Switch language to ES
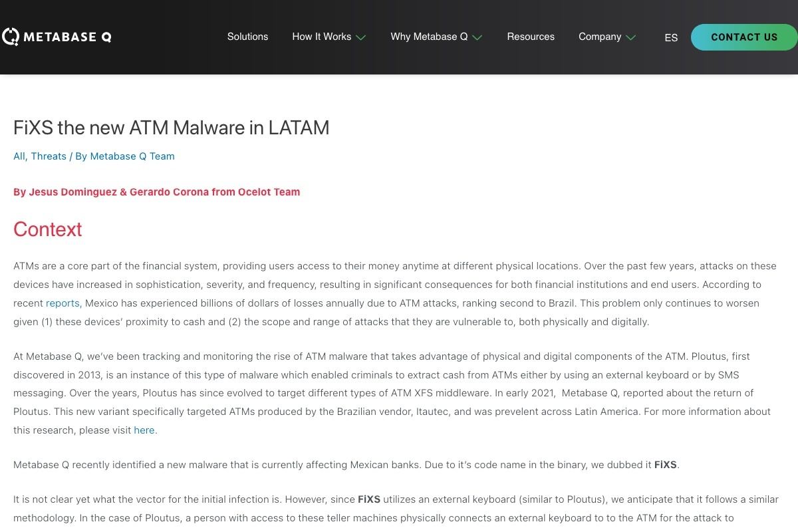 click(x=671, y=38)
